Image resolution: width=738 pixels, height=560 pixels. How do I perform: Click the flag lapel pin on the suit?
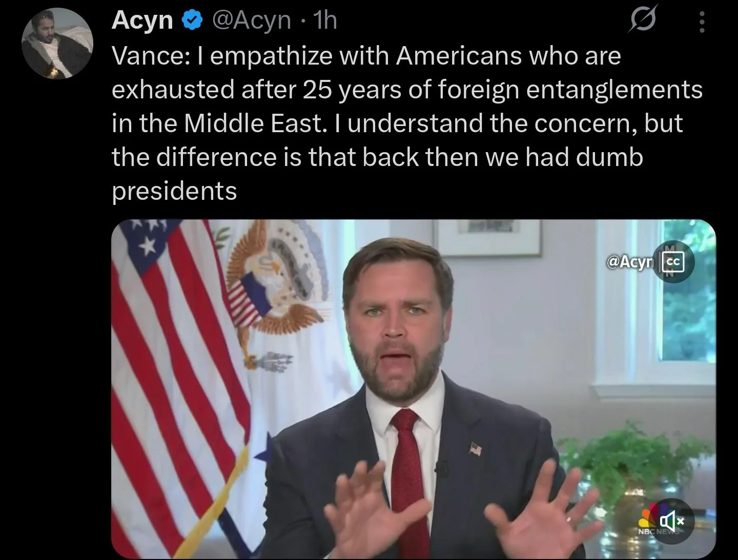pos(476,450)
